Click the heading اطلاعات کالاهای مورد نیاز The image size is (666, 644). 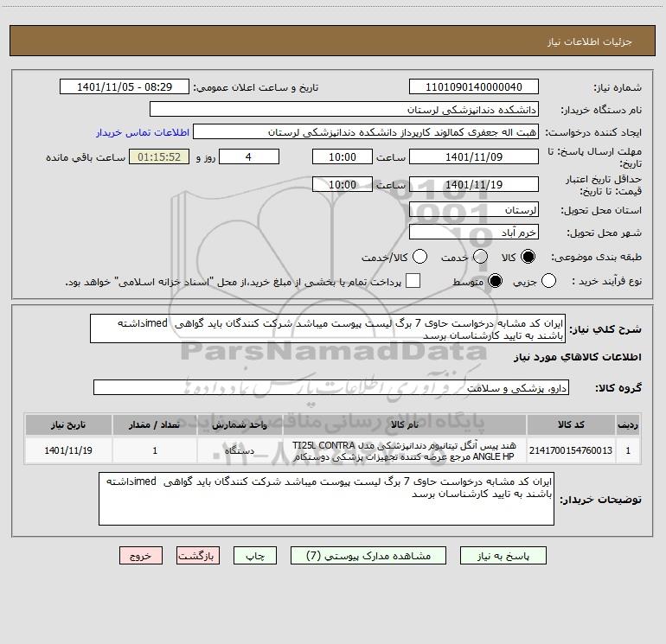click(x=578, y=357)
